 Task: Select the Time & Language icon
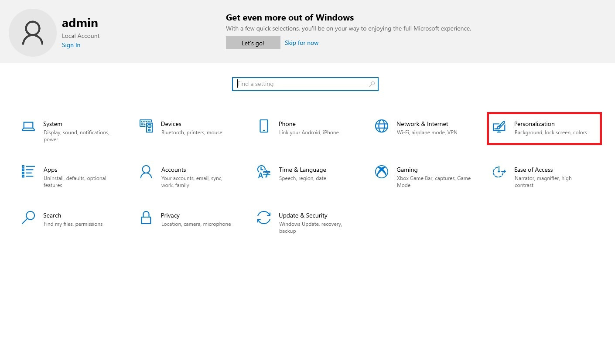coord(264,172)
